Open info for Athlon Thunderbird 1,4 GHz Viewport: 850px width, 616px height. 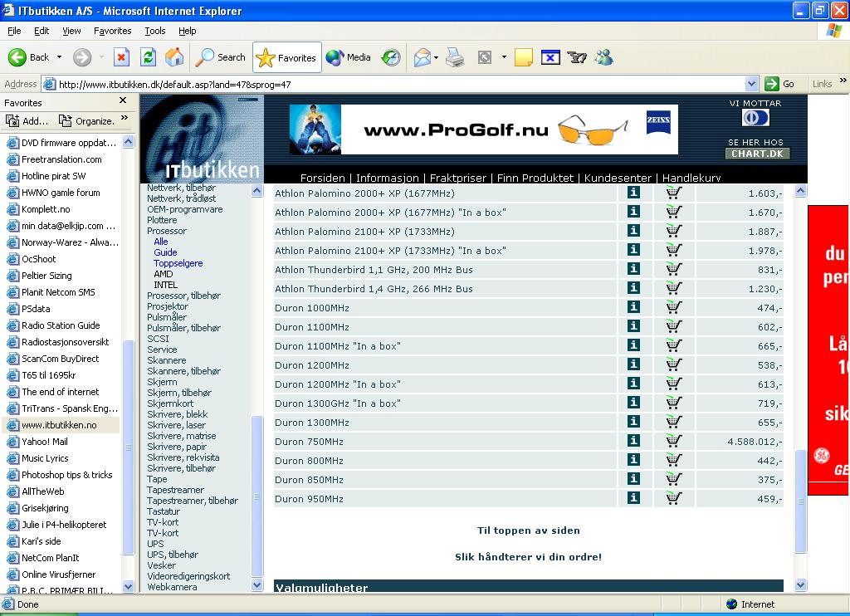633,287
